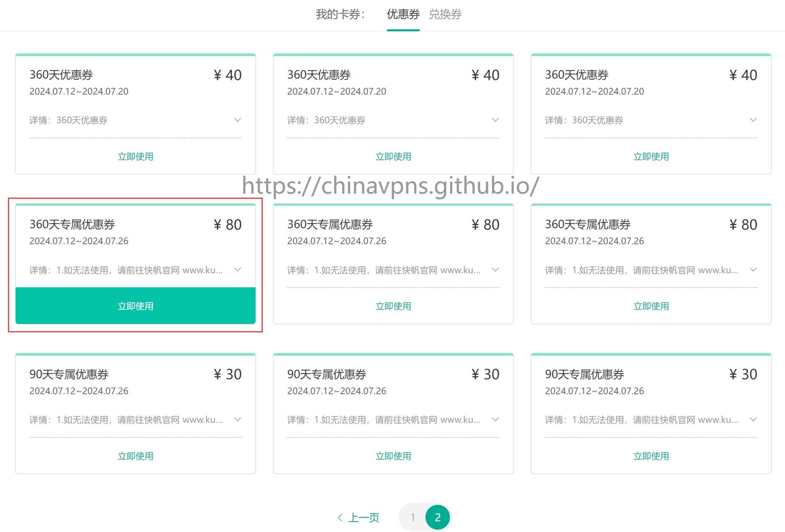This screenshot has width=785, height=532.
Task: Use the first ¥40 360天优惠券 coupon
Action: 135,157
